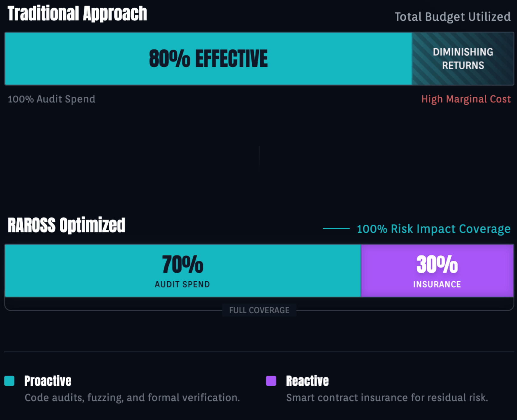This screenshot has height=420, width=517.
Task: Click the teal line beside Risk Impact Coverage
Action: point(336,229)
